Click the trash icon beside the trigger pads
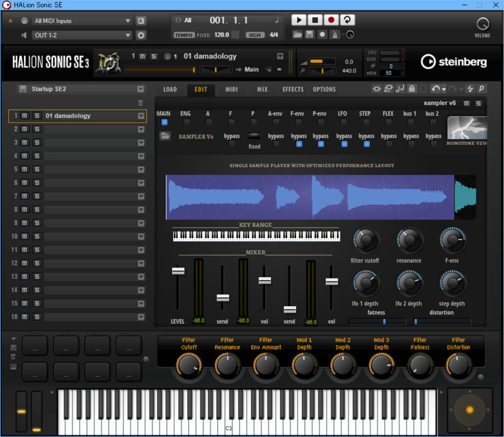This screenshot has height=437, width=504. pos(13,356)
